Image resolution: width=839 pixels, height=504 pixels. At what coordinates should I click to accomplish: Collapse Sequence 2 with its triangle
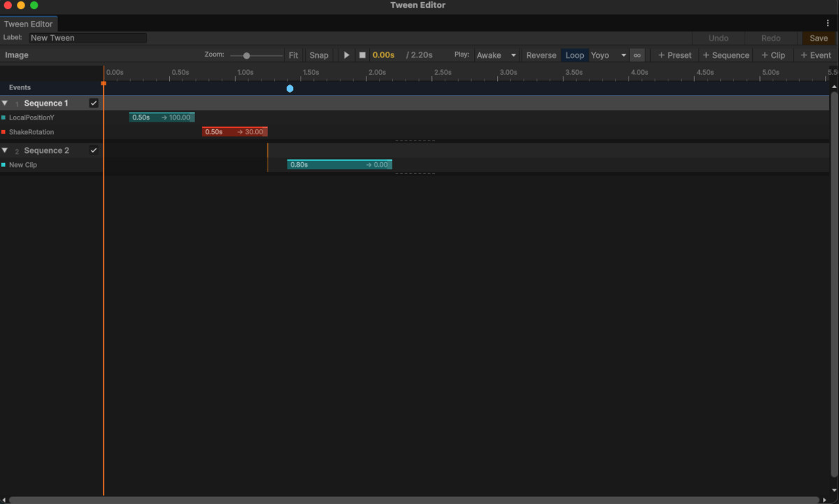5,150
